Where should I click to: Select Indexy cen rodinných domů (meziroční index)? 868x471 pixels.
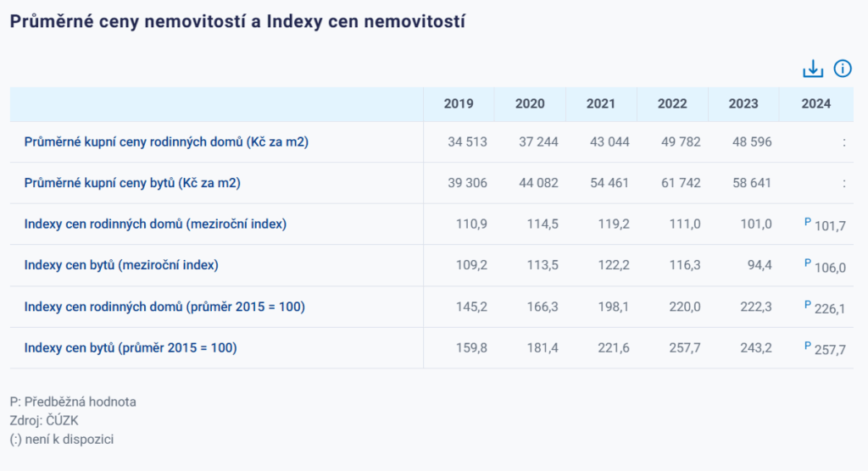[x=155, y=224]
